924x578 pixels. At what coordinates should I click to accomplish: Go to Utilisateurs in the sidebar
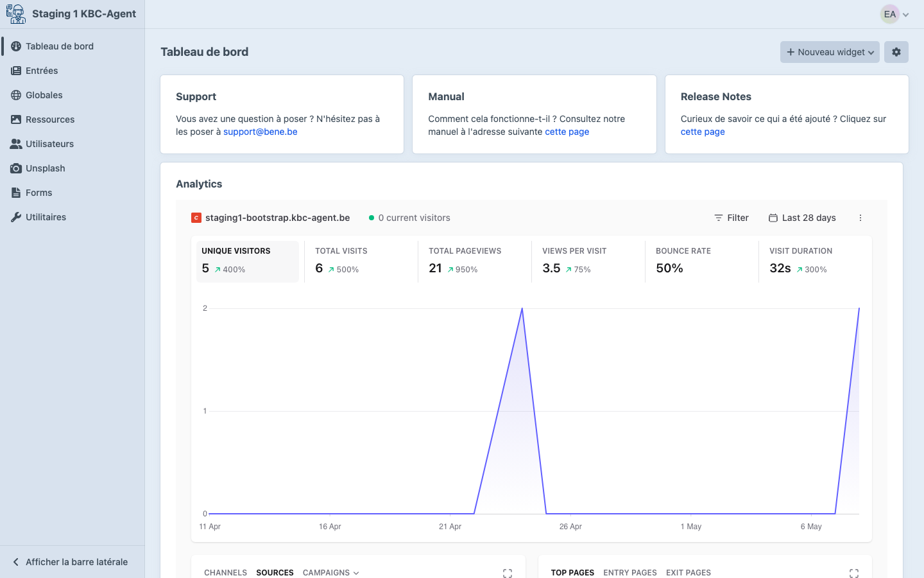49,144
